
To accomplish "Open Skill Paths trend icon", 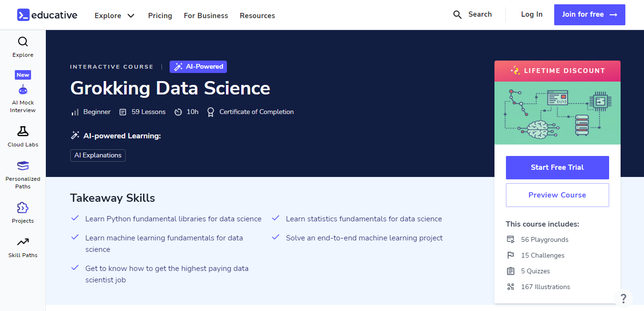I will 23,242.
